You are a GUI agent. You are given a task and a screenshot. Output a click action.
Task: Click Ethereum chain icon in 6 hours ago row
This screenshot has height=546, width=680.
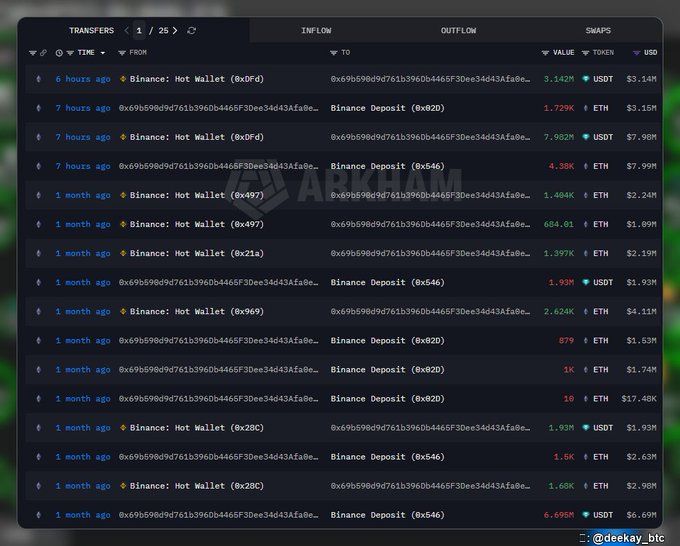(39, 79)
